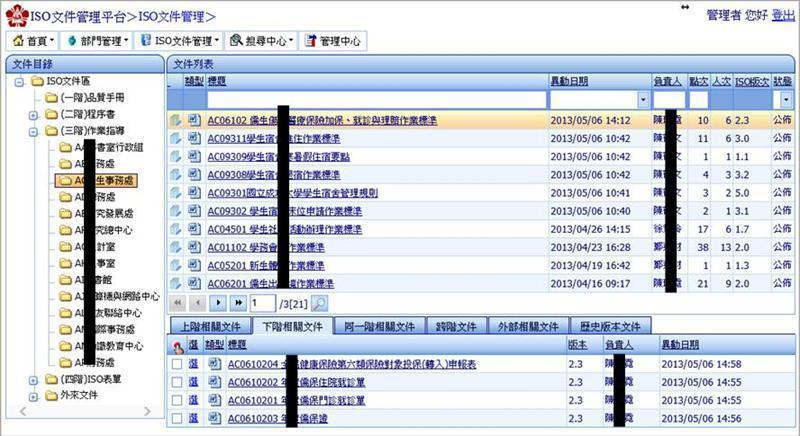
Task: Click the document icon for AC0610201
Action: [x=215, y=400]
